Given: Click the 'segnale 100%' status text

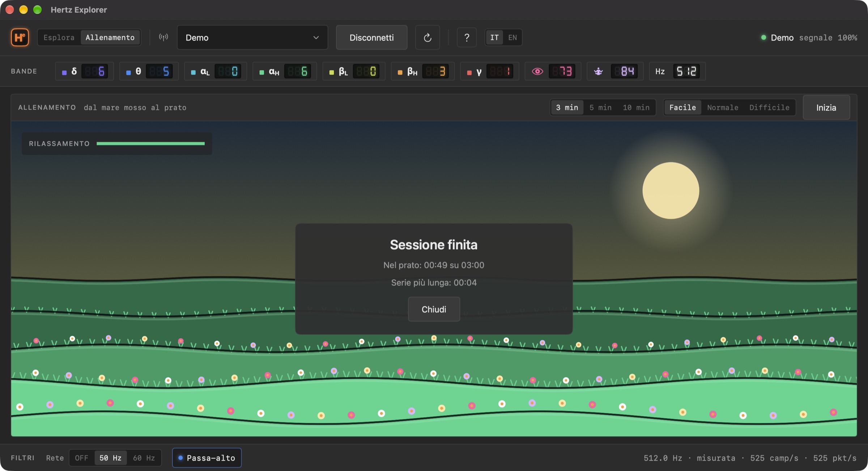Looking at the screenshot, I should [x=828, y=38].
